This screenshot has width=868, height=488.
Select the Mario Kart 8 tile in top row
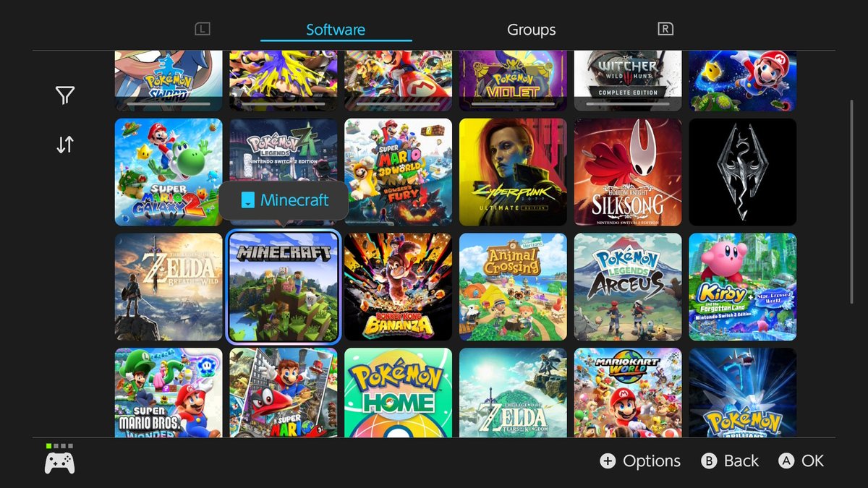coord(399,81)
